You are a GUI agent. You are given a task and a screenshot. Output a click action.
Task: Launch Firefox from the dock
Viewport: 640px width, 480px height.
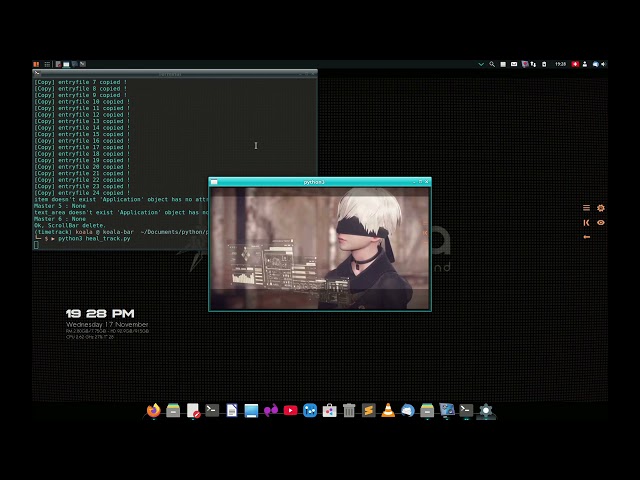pos(153,410)
